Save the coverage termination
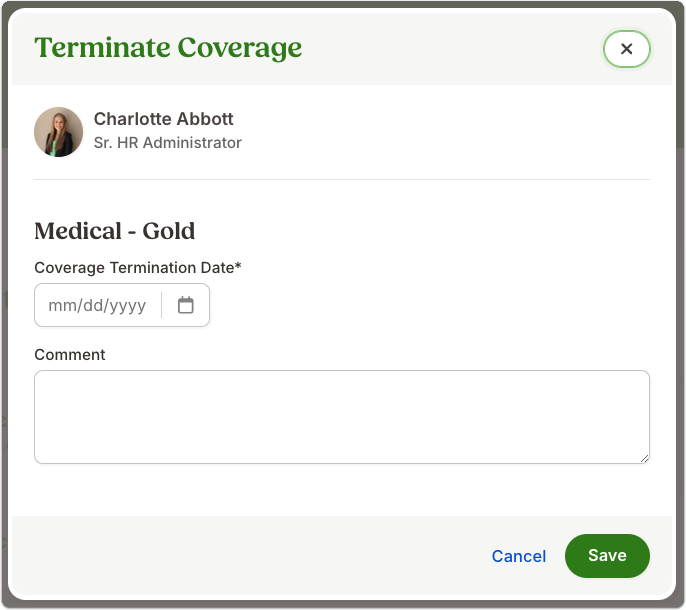 click(607, 555)
